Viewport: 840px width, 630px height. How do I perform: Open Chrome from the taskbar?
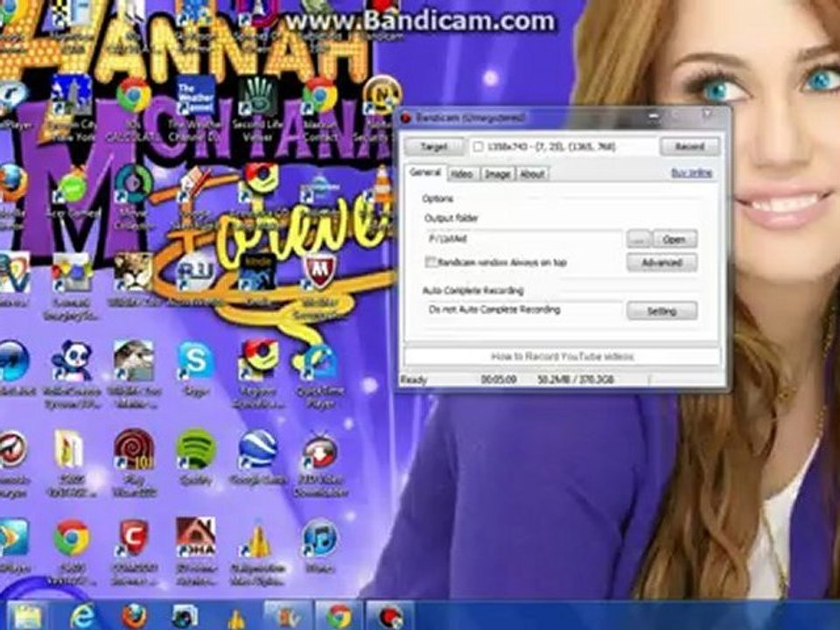point(339,616)
